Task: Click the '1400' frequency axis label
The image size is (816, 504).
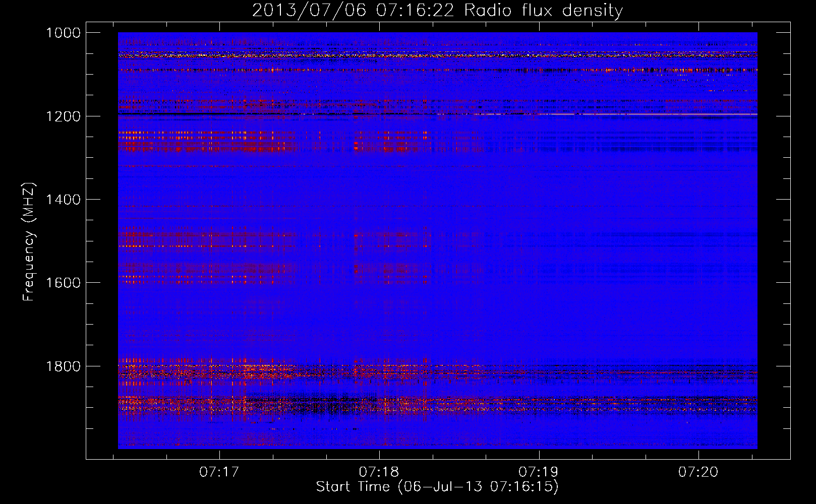Action: [x=63, y=200]
